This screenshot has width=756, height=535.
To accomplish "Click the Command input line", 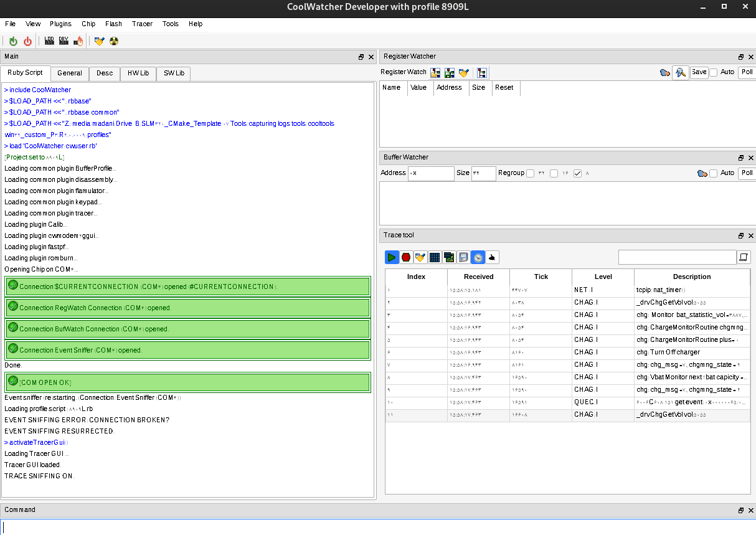I will click(x=378, y=527).
